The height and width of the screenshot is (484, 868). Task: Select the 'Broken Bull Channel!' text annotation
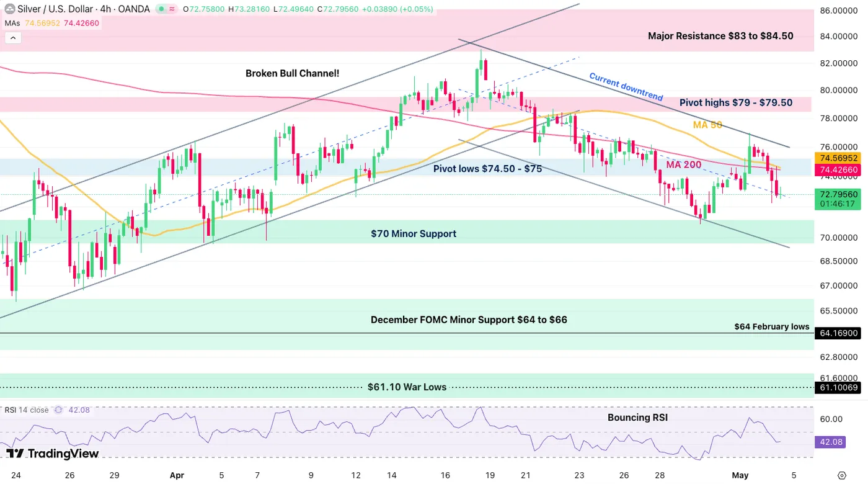(x=293, y=73)
